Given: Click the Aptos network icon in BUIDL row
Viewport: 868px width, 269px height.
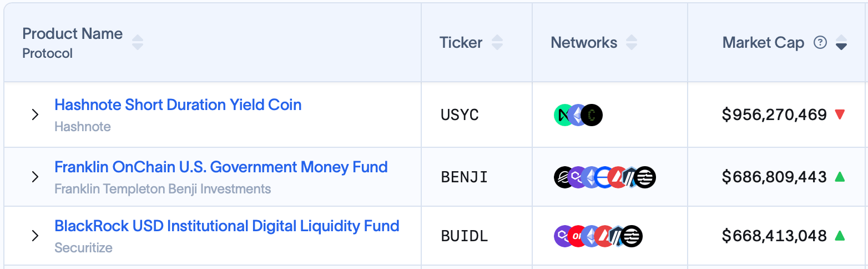Looking at the screenshot, I should 632,236.
